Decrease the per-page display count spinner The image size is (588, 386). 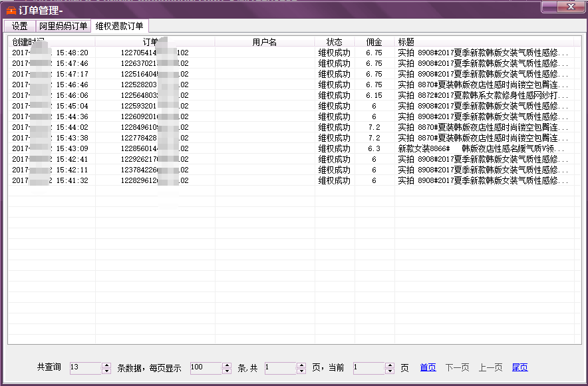(x=227, y=371)
